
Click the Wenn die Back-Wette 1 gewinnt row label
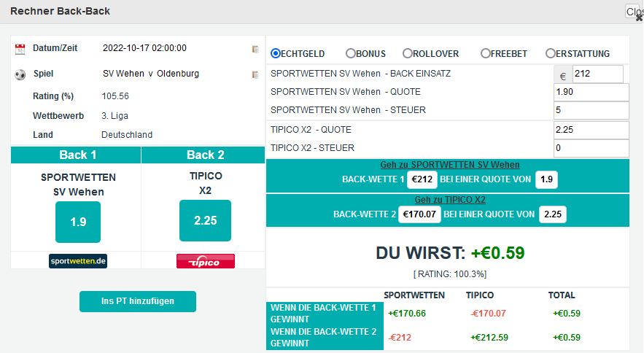point(325,314)
